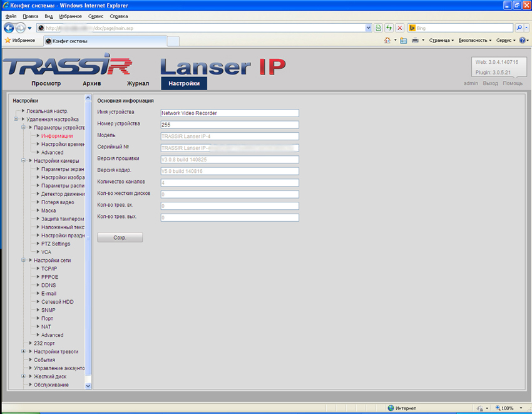Click the Refresh page icon
Image resolution: width=532 pixels, height=414 pixels.
coord(389,28)
